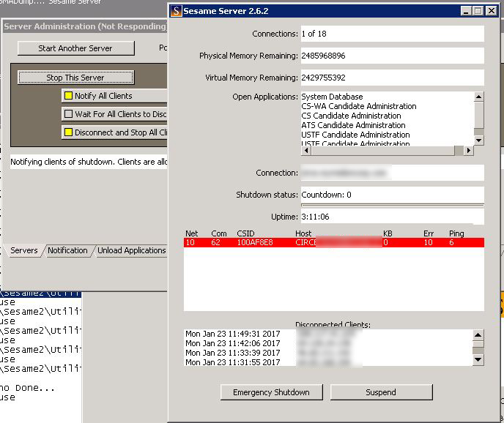This screenshot has height=423, width=504.
Task: Click the Emergency Shutdown button
Action: pos(271,392)
